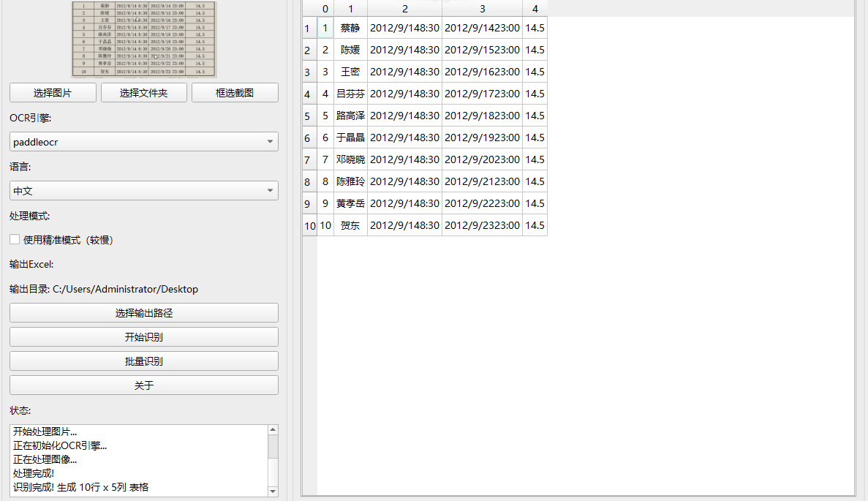868x501 pixels.
Task: Click 选择输出路径 button
Action: click(x=143, y=313)
